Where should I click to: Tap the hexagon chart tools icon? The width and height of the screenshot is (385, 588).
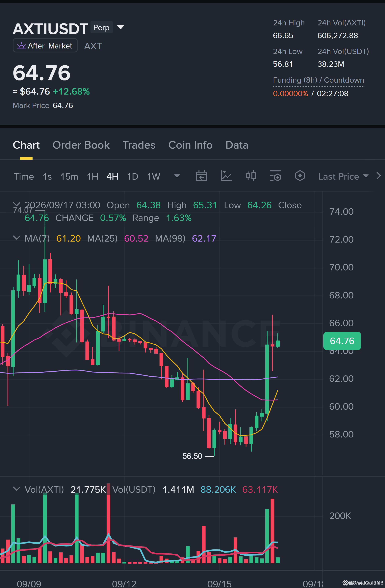300,176
